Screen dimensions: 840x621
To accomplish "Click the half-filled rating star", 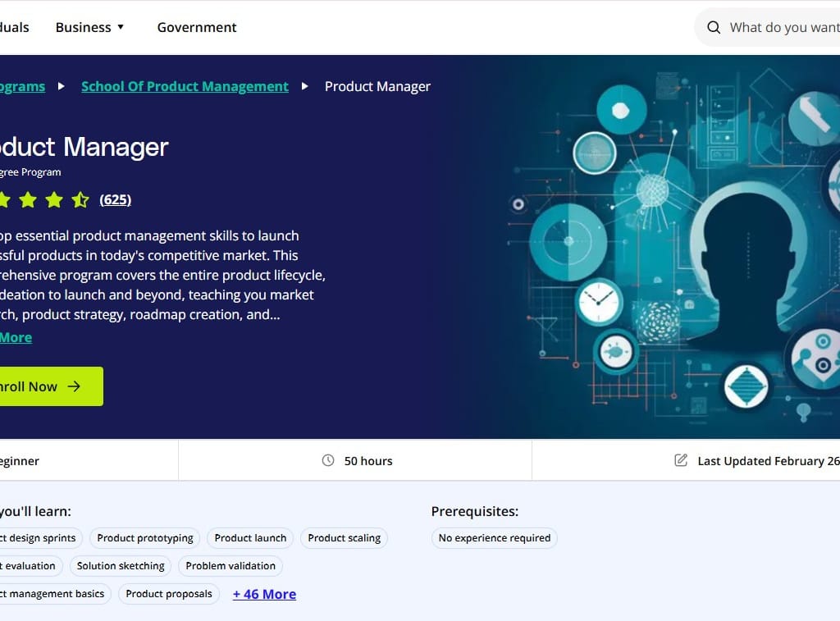I will (80, 199).
